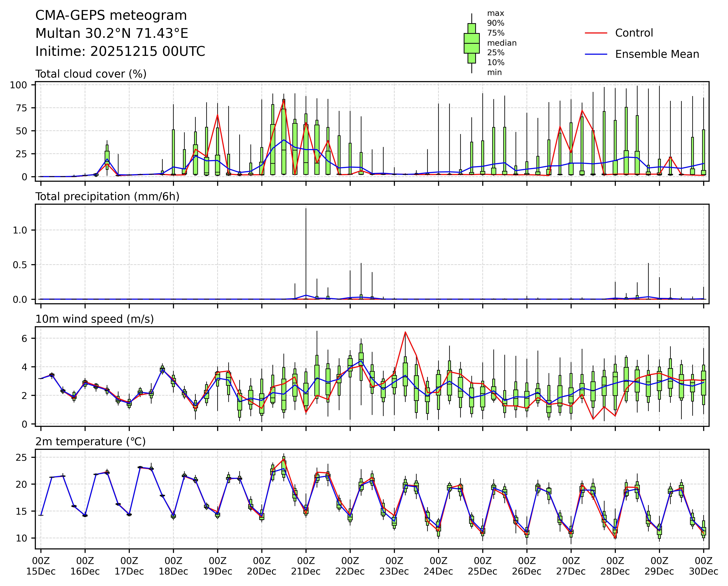728x586 pixels.
Task: Click the red Control legend line
Action: click(x=596, y=33)
